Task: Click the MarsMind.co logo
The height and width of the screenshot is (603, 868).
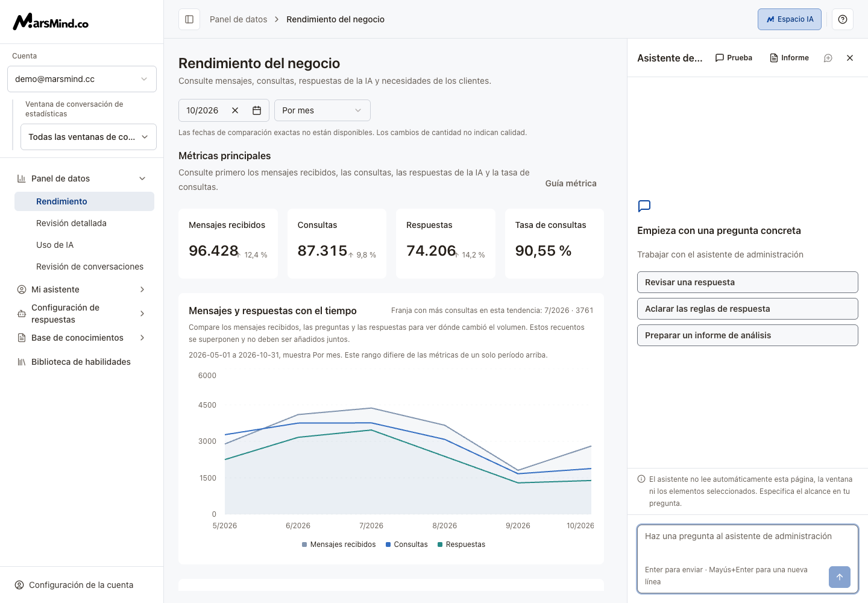Action: point(51,22)
